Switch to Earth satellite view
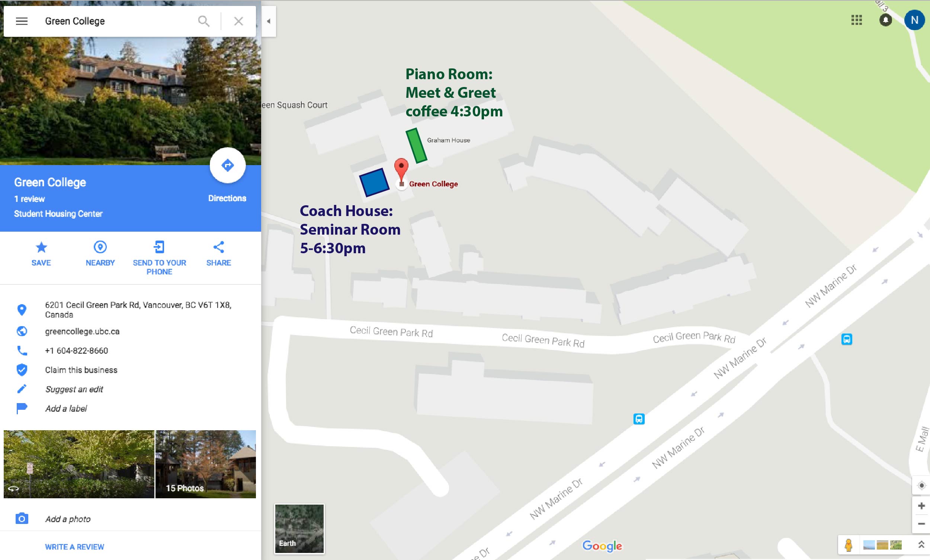This screenshot has width=930, height=560. pos(299,529)
